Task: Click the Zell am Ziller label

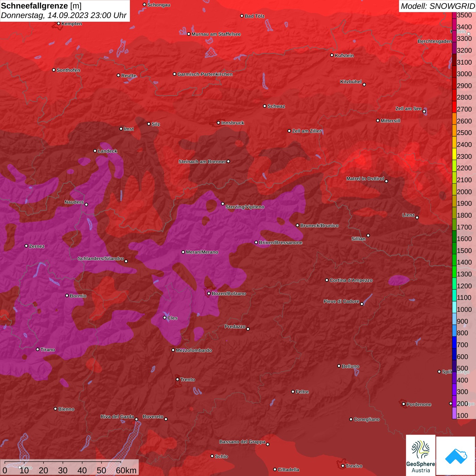Action: [x=307, y=131]
